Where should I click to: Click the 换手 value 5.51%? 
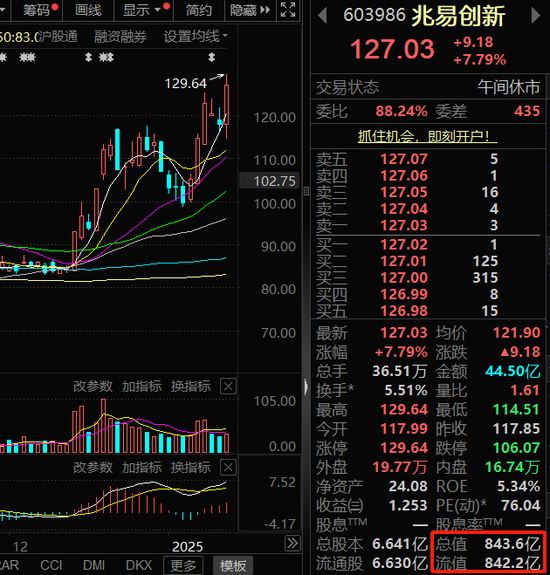tap(406, 391)
